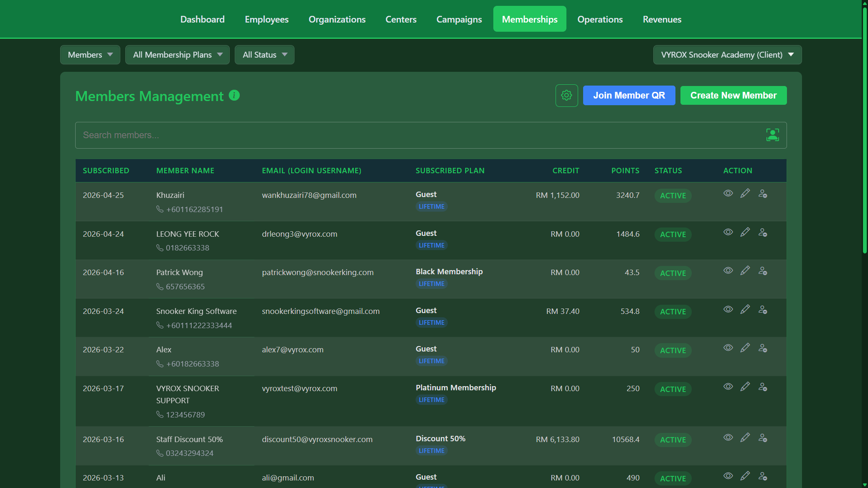The height and width of the screenshot is (488, 868).
Task: View details of Staff Discount 50%
Action: coord(728,437)
